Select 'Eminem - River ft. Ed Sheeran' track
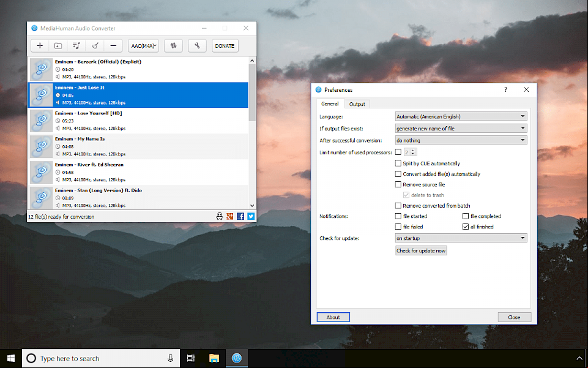 click(138, 172)
